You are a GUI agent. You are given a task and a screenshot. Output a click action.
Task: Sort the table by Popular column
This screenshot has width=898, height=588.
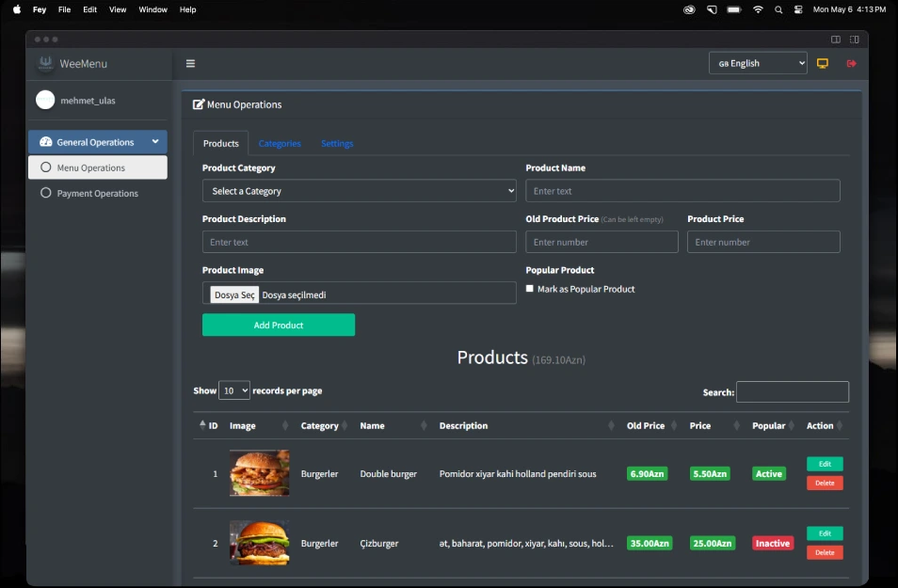pos(773,425)
